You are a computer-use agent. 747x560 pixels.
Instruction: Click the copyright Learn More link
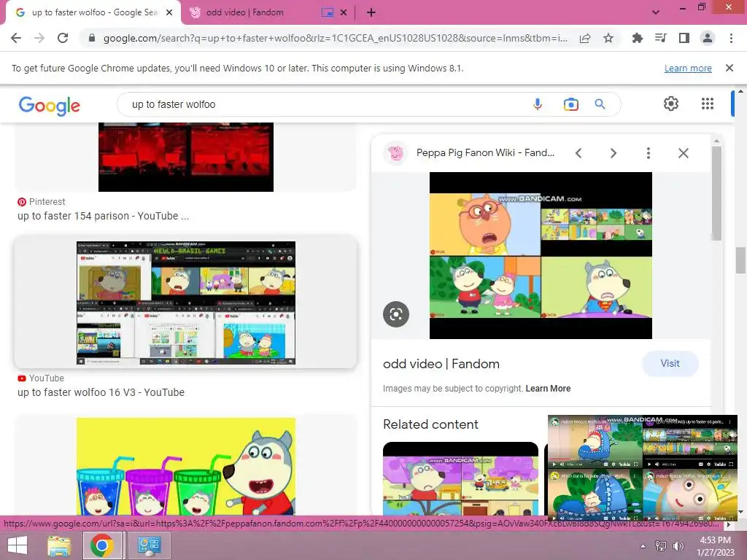point(548,389)
